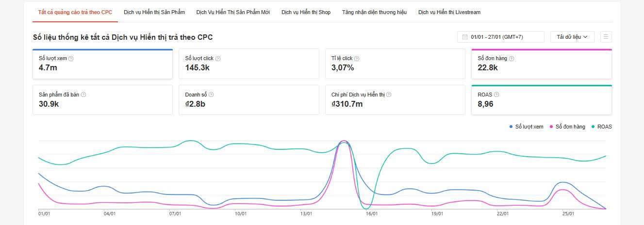Toggle the ROAS metric card
This screenshot has width=644, height=225.
point(541,100)
